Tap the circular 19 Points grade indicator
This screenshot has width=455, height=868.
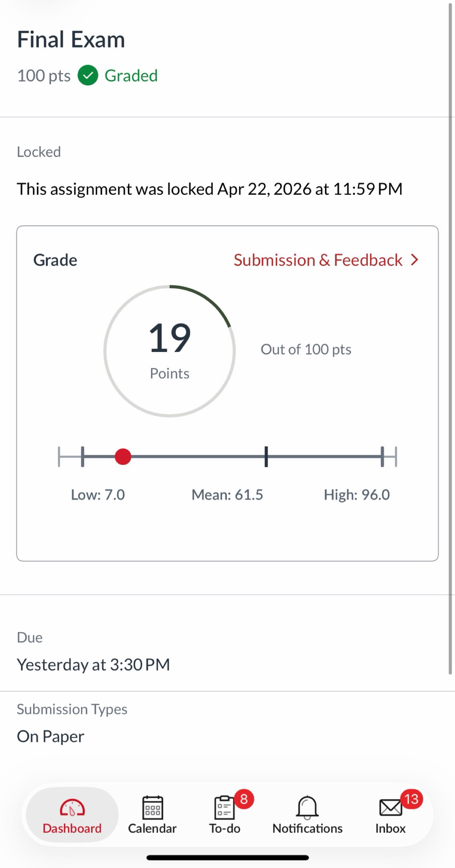pyautogui.click(x=170, y=351)
